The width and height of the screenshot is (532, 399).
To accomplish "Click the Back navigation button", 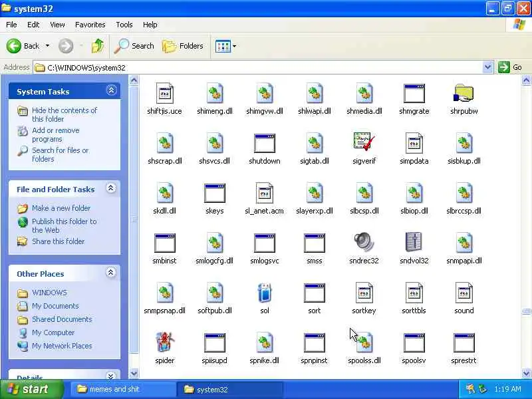I will click(23, 46).
